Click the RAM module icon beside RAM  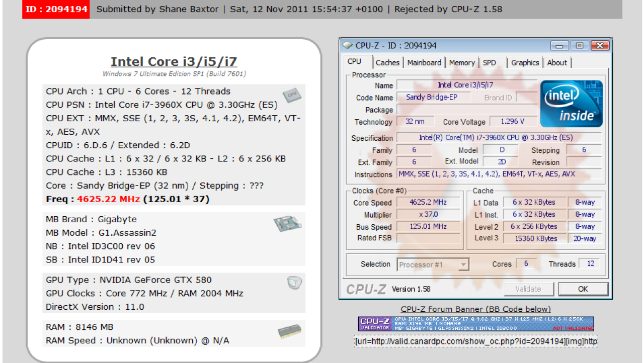(289, 331)
